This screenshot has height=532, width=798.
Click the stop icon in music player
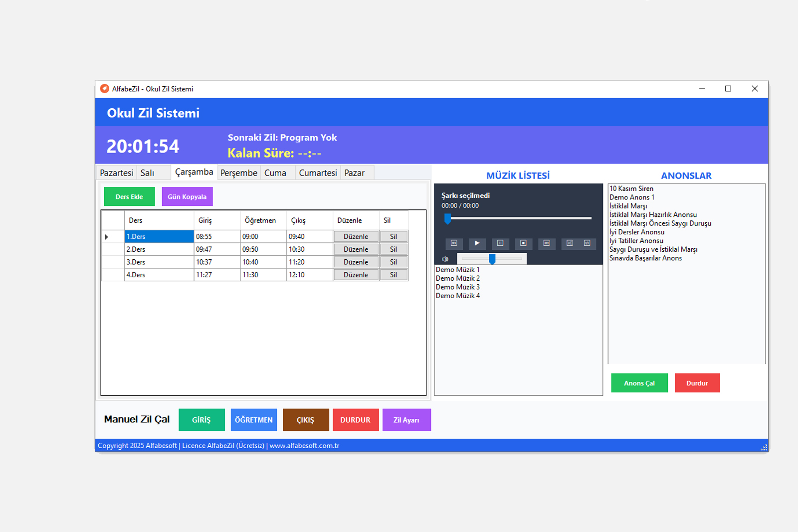pyautogui.click(x=523, y=243)
